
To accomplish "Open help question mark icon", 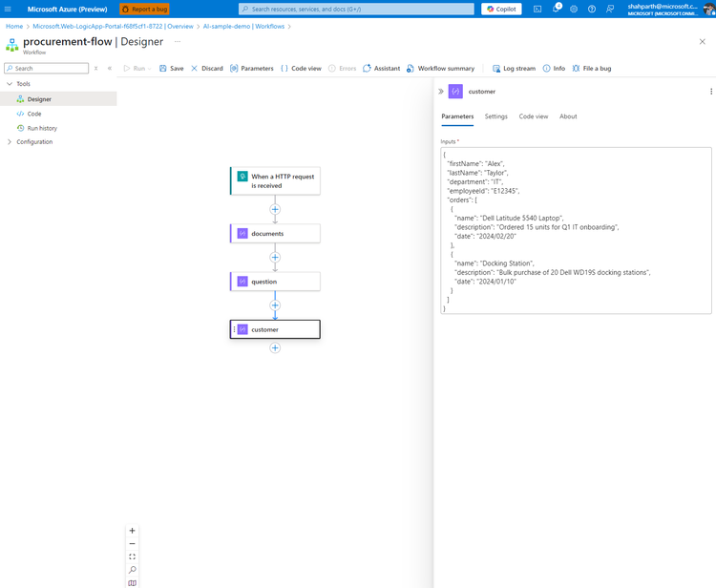I will (592, 10).
